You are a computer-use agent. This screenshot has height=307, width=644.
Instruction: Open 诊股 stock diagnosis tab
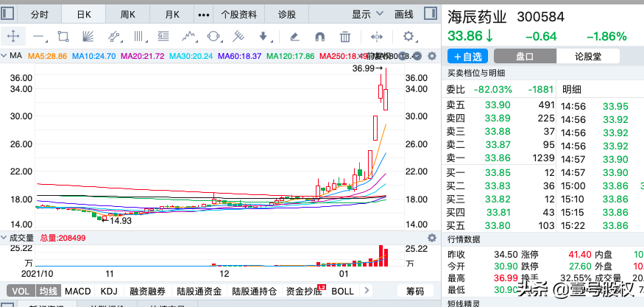(x=287, y=15)
